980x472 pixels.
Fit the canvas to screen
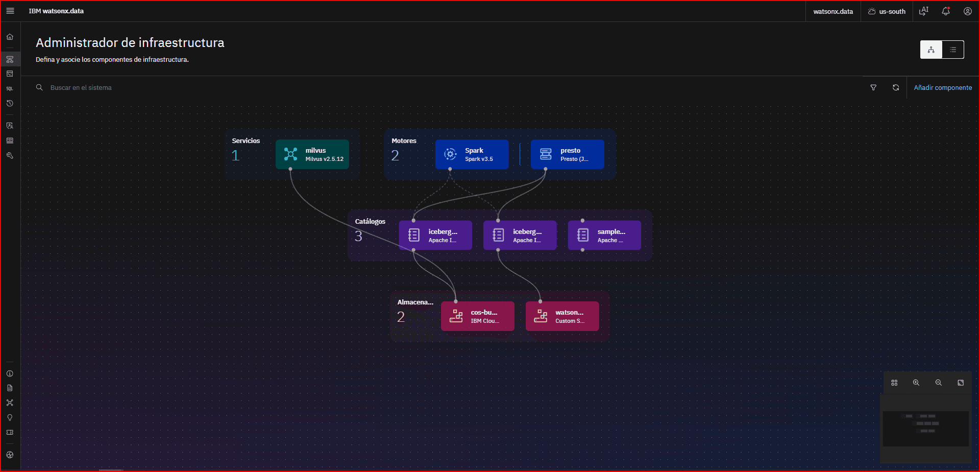click(x=961, y=383)
